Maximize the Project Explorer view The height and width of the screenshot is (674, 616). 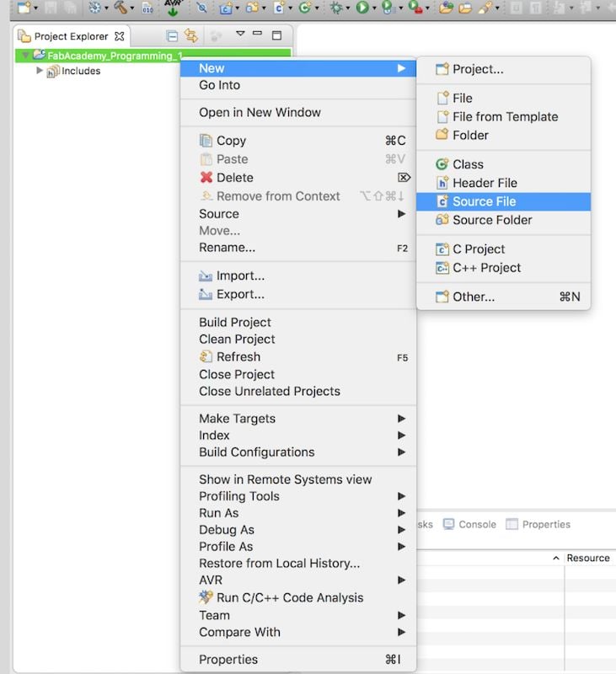click(x=277, y=35)
